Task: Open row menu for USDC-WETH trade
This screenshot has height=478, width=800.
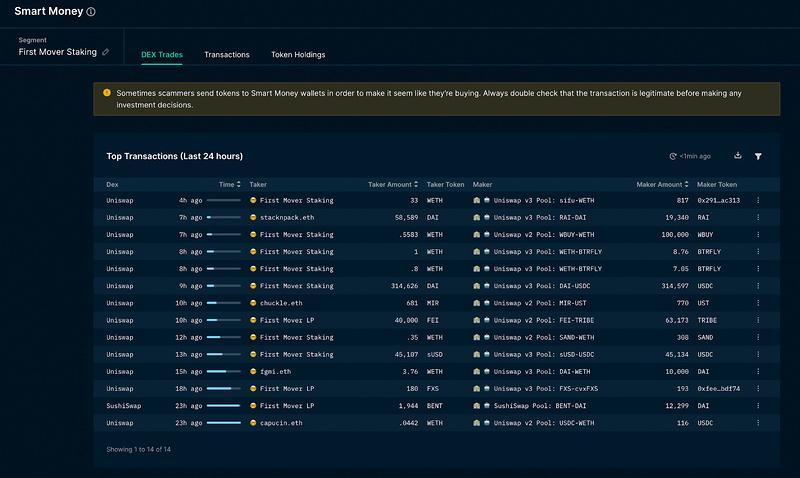Action: (758, 423)
